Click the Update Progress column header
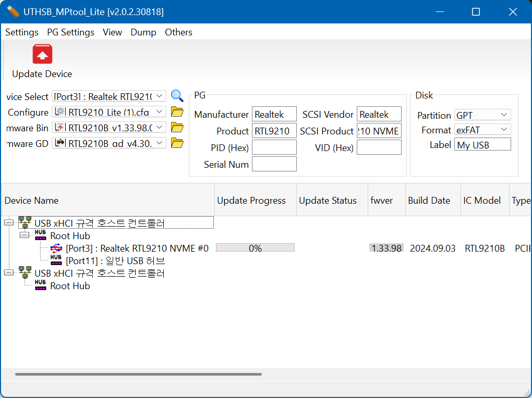This screenshot has height=398, width=532. pyautogui.click(x=256, y=200)
